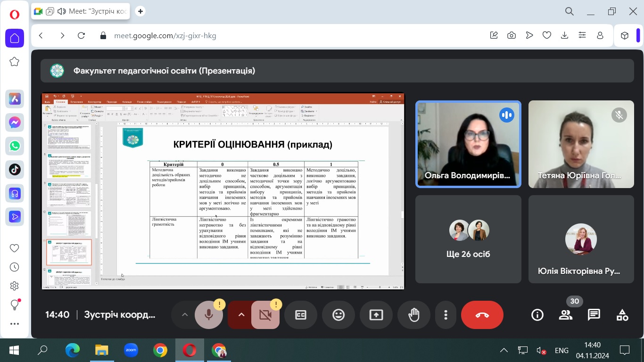Open WhatsApp in Opera sidebar
This screenshot has height=362, width=644.
click(x=15, y=146)
